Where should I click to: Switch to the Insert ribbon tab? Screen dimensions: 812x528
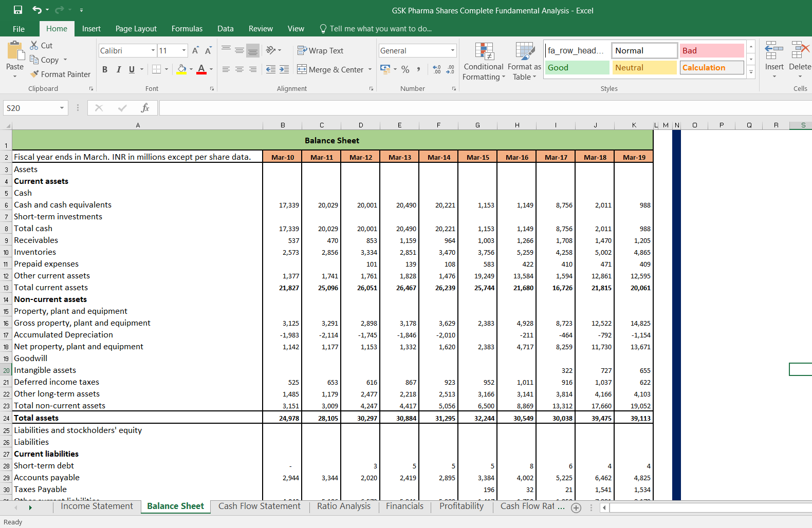point(91,29)
